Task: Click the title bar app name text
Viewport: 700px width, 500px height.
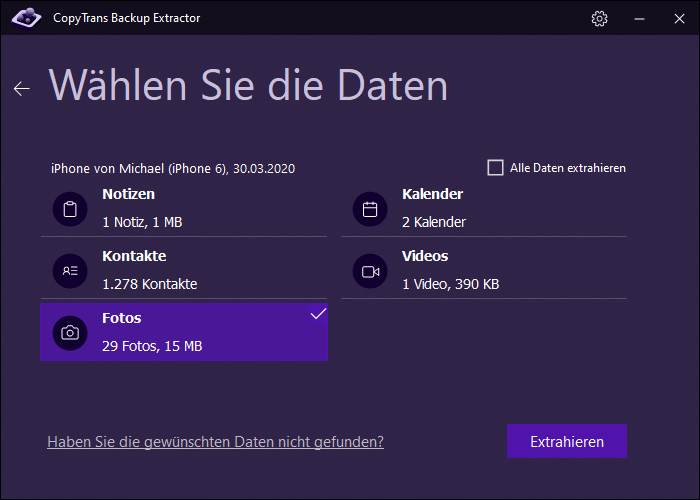Action: pos(126,18)
